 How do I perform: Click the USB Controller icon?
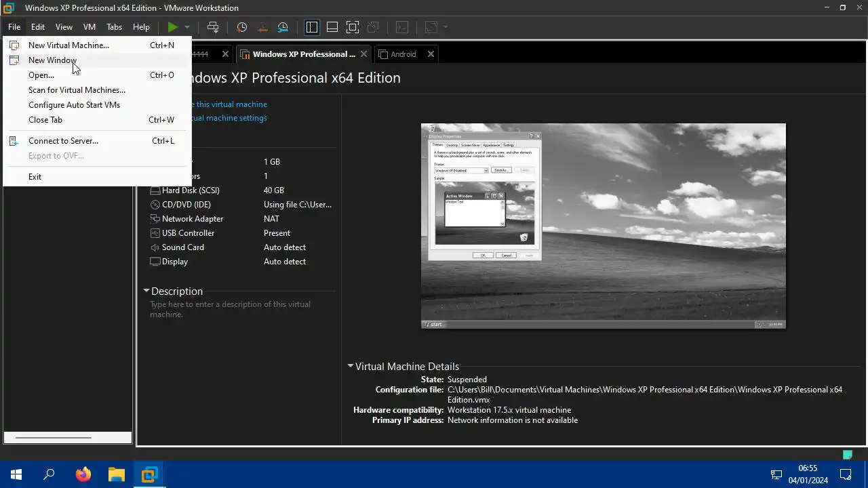(x=155, y=233)
